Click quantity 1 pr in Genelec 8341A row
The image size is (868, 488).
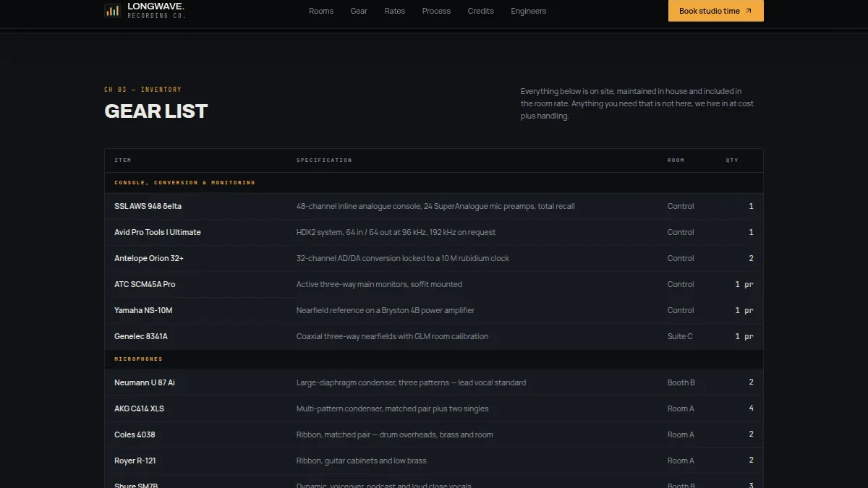pyautogui.click(x=744, y=336)
